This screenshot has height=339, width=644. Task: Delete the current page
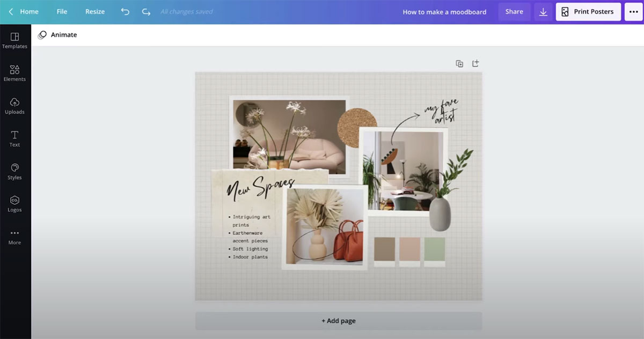tap(475, 63)
